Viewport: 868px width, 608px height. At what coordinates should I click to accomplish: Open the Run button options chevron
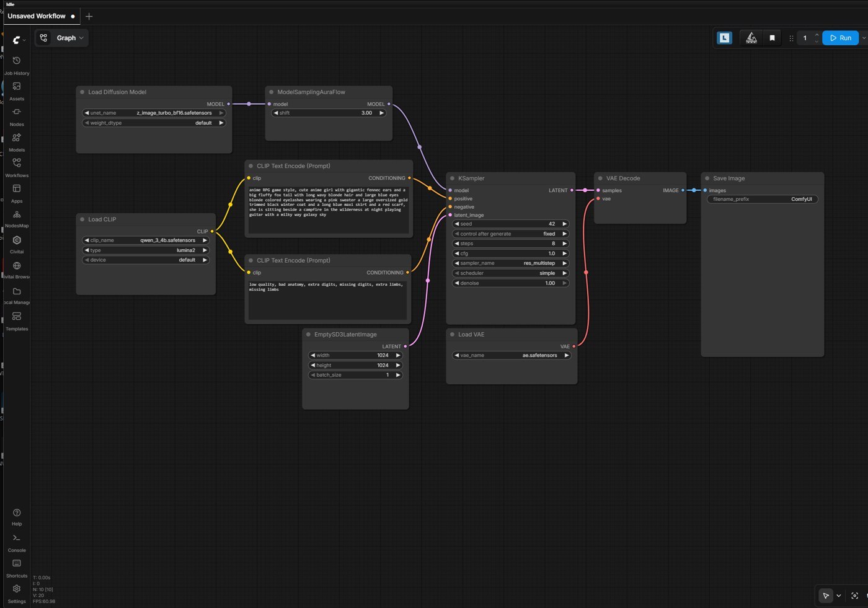[x=863, y=38]
